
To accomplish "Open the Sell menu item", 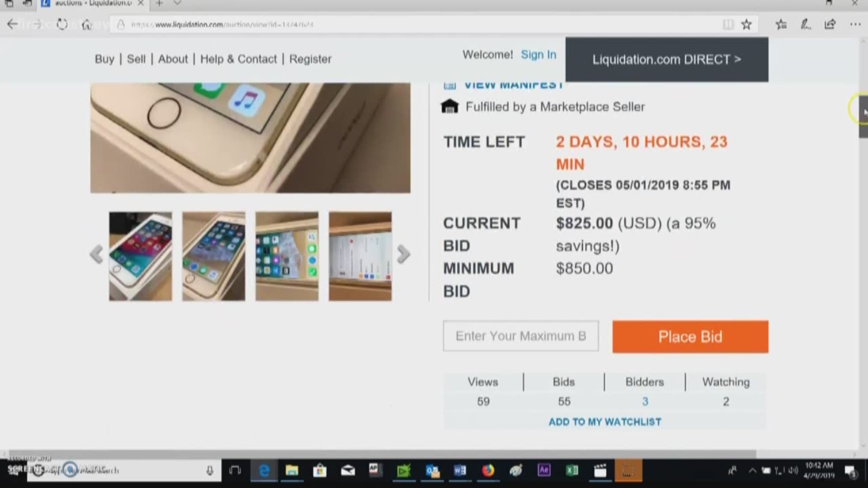I will tap(135, 59).
